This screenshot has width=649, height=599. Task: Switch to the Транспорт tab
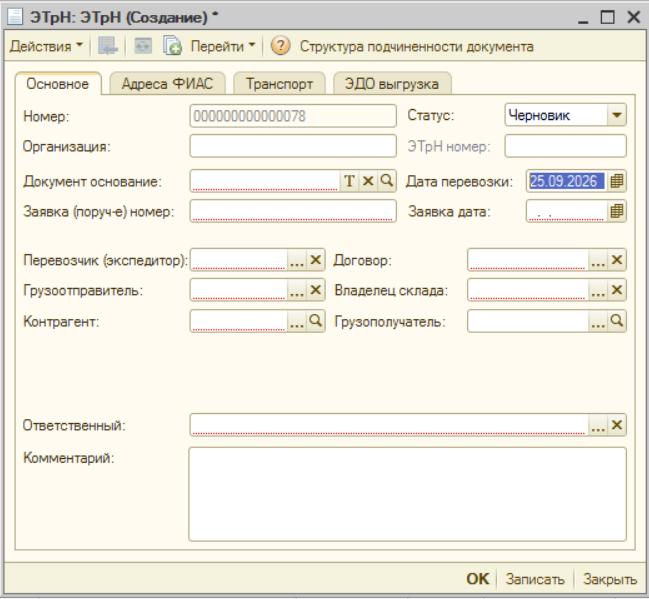coord(279,84)
